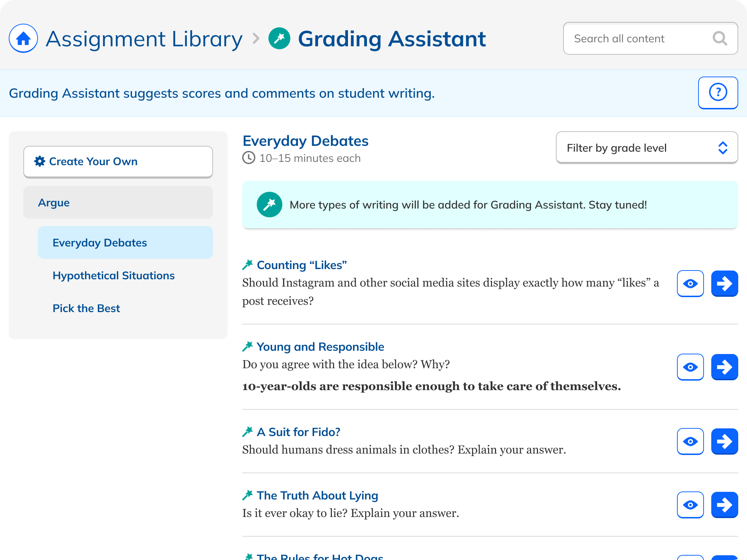Collapse the Argue category
Screen dimensions: 747x560
[x=118, y=202]
